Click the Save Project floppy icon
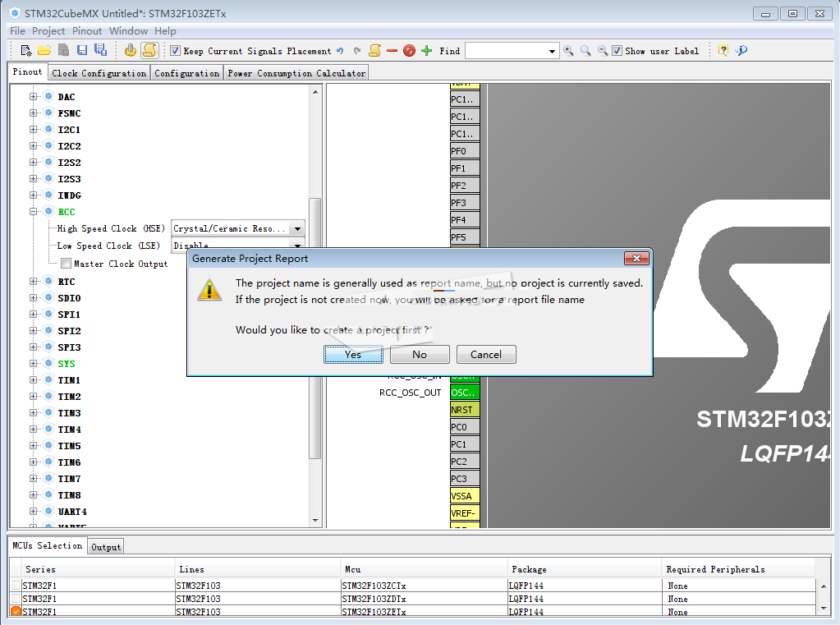 (x=82, y=50)
